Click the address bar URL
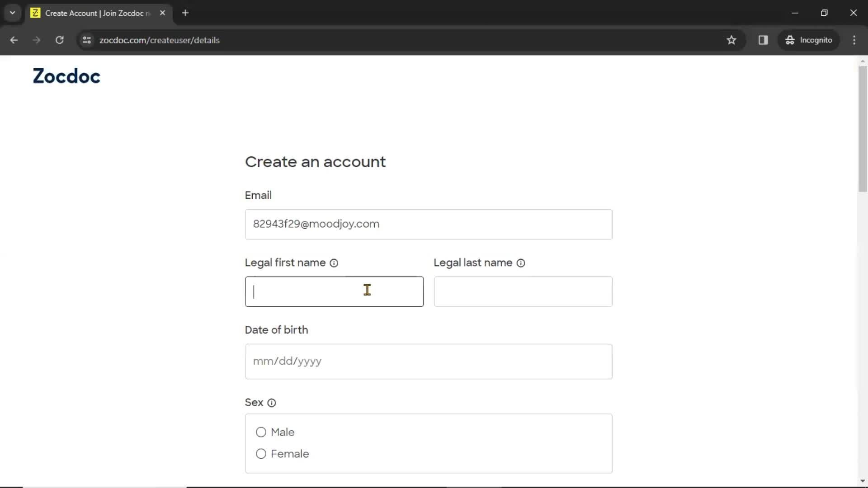Screen dimensions: 868x488 pyautogui.click(x=160, y=40)
